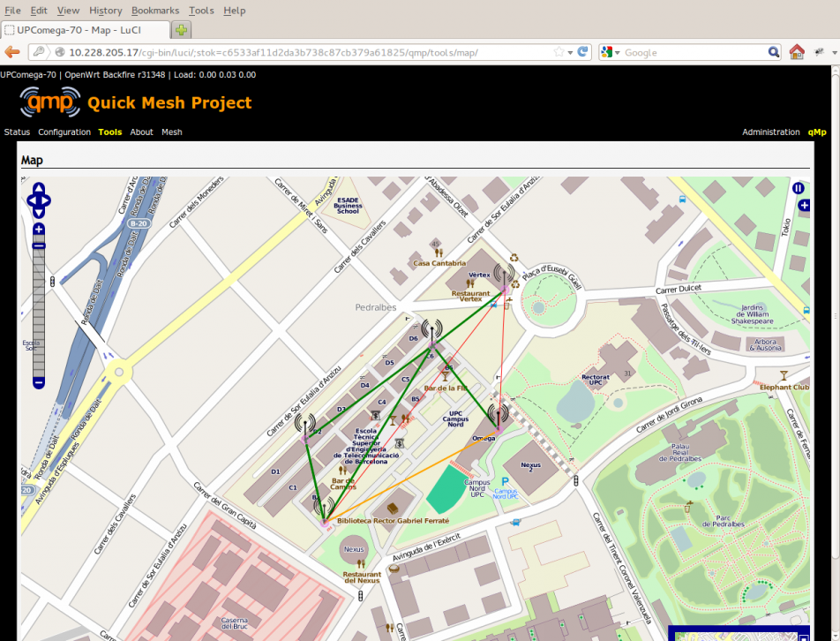Screen dimensions: 840x641
Task: Pan the map left with the arrow
Action: pyautogui.click(x=31, y=201)
